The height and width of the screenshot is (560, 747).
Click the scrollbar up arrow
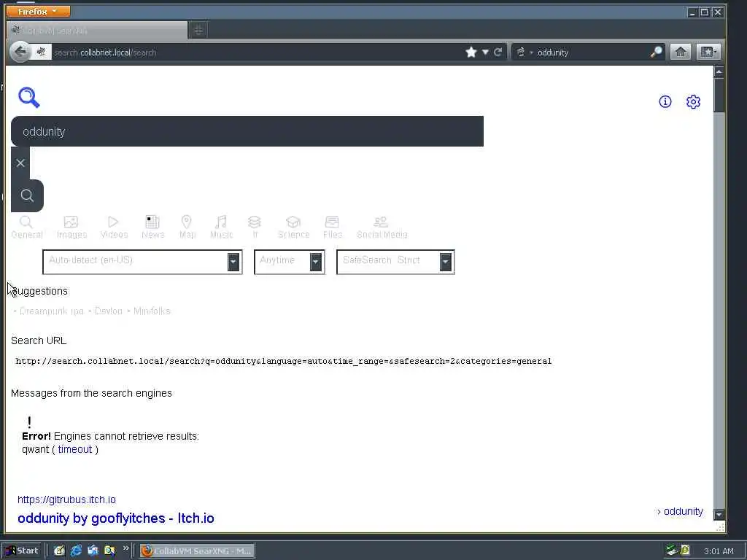pyautogui.click(x=719, y=71)
